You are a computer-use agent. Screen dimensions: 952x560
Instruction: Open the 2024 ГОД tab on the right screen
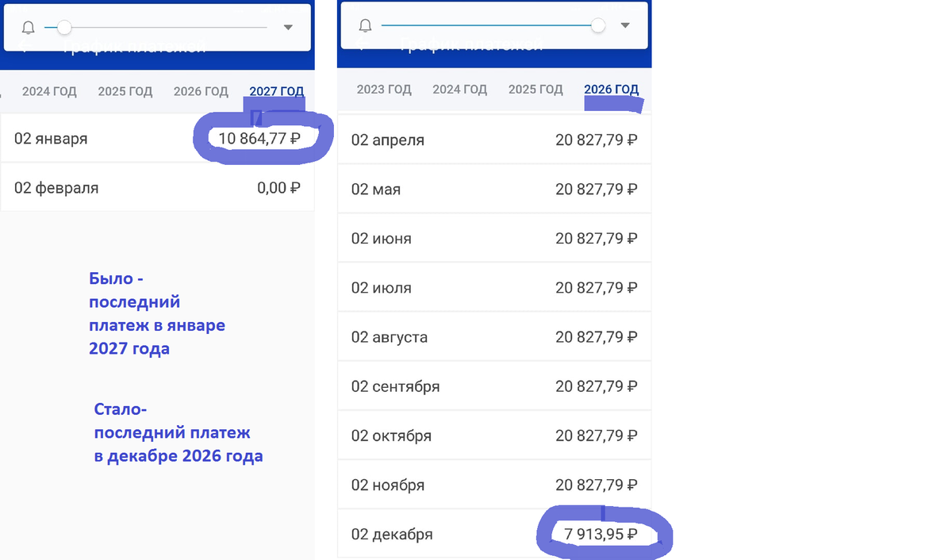460,89
